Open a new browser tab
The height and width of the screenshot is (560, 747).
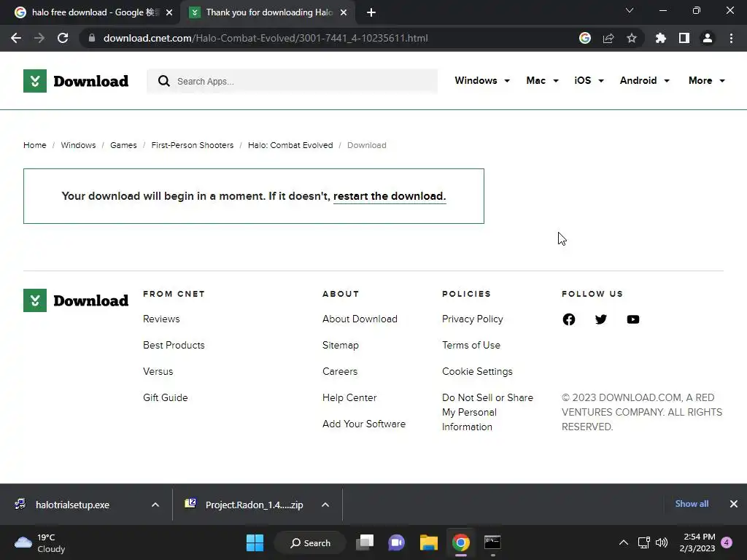coord(371,12)
